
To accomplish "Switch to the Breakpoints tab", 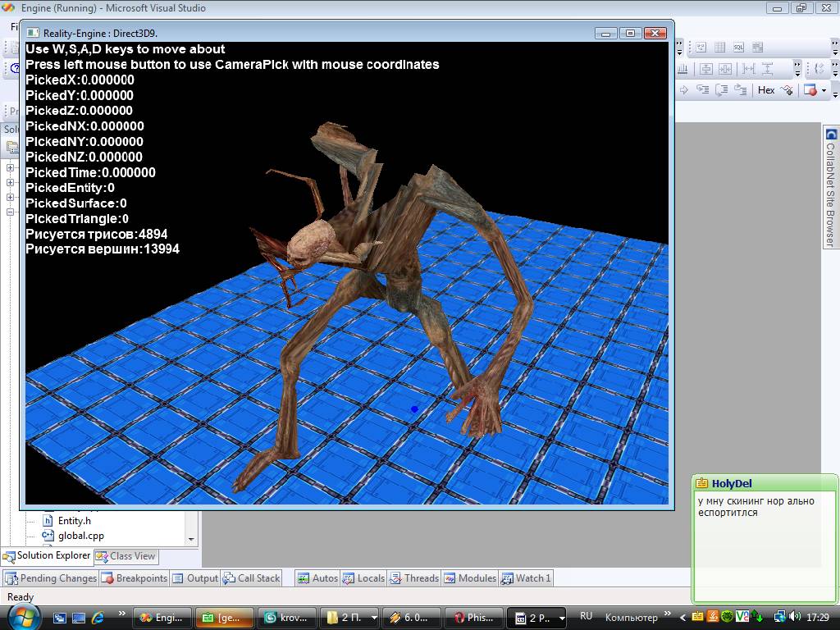I will tap(135, 578).
